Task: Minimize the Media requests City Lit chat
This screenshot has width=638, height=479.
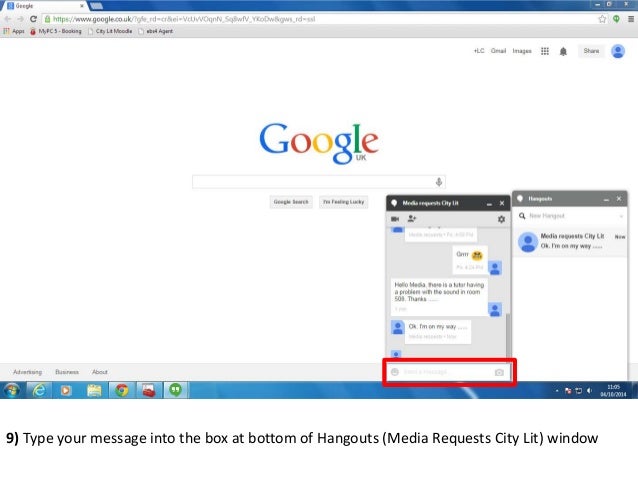Action: click(x=489, y=203)
